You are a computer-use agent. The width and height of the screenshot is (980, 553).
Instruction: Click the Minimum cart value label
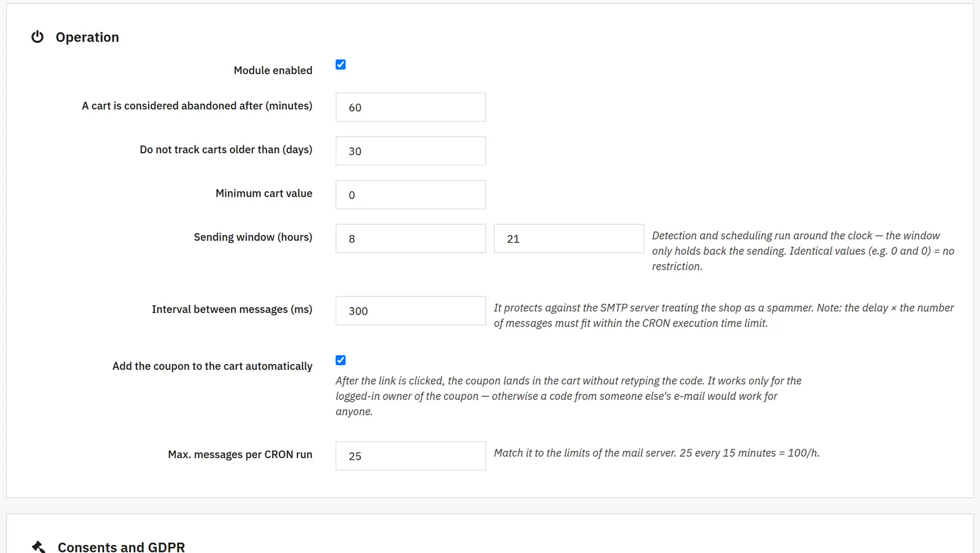[264, 194]
